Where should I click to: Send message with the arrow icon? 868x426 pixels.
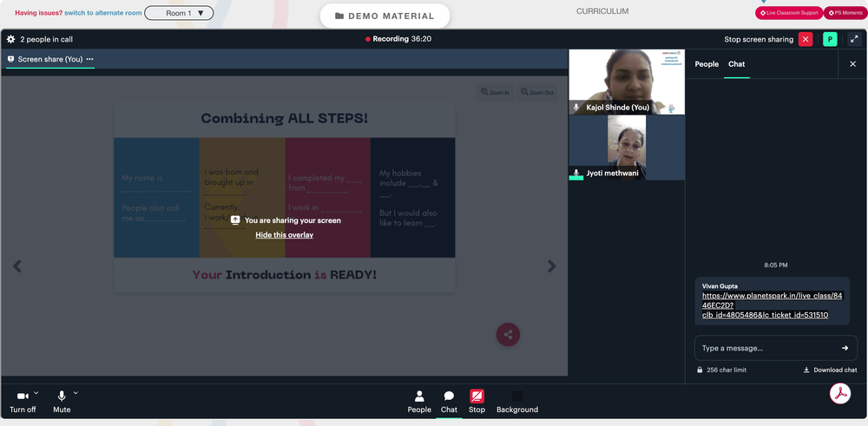click(845, 348)
